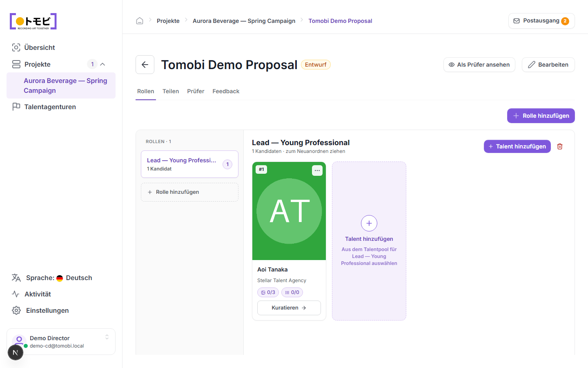Collapse the Projekte section chevron
The image size is (588, 368).
tap(102, 64)
